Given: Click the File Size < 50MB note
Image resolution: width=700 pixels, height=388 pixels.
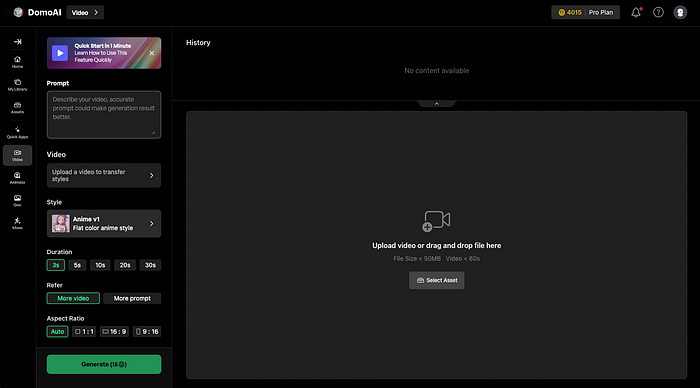Looking at the screenshot, I should pos(417,259).
